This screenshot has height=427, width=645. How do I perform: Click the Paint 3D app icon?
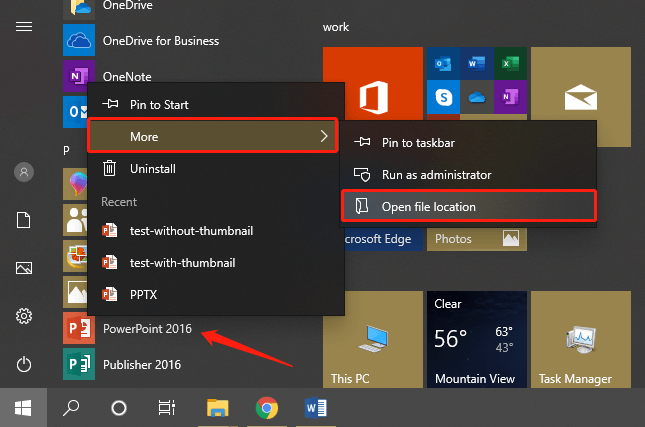pyautogui.click(x=75, y=184)
